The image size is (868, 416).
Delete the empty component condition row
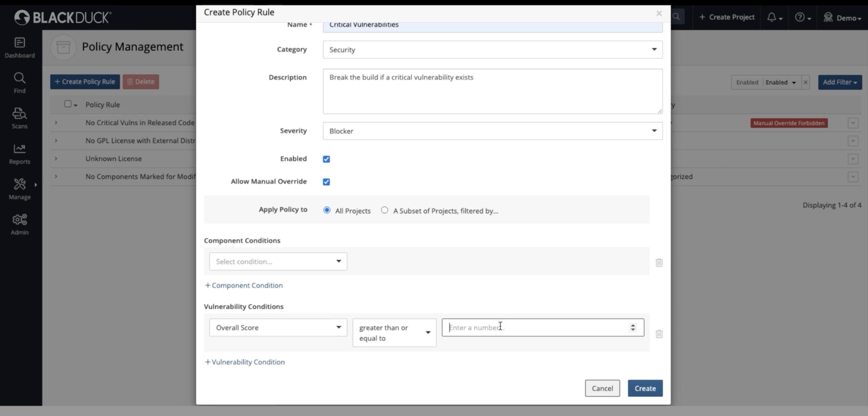(x=659, y=263)
